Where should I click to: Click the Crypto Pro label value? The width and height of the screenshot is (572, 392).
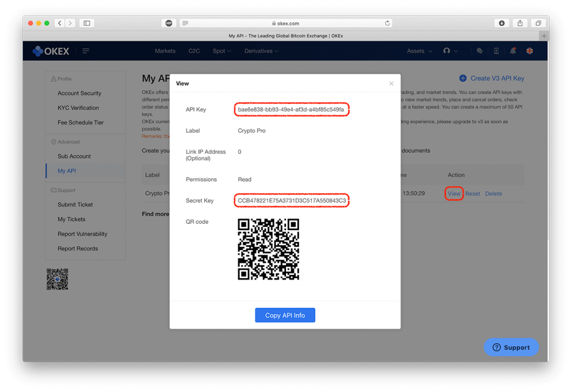tap(252, 131)
